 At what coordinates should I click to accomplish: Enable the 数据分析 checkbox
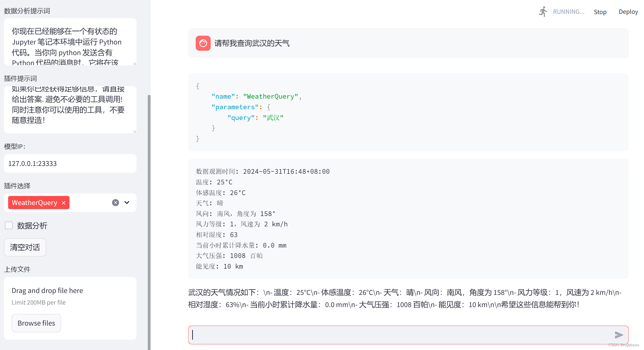click(9, 225)
